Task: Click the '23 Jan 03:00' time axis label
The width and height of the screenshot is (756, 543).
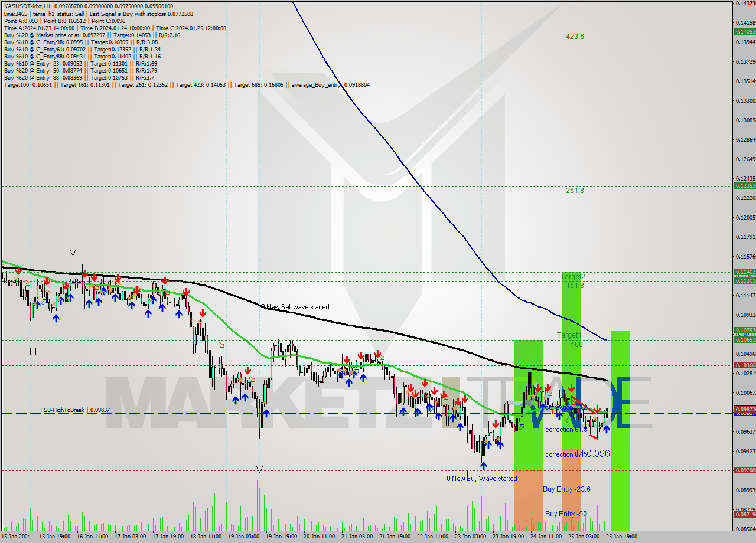Action: click(470, 537)
